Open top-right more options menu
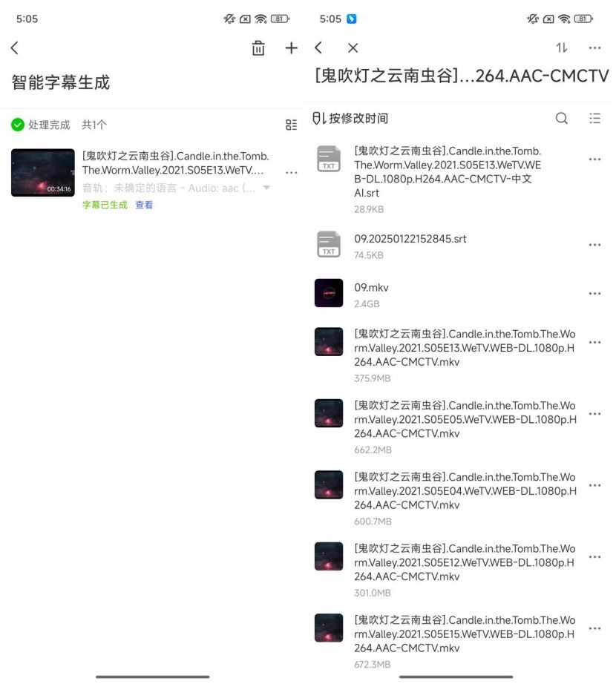This screenshot has width=616, height=684. click(594, 48)
